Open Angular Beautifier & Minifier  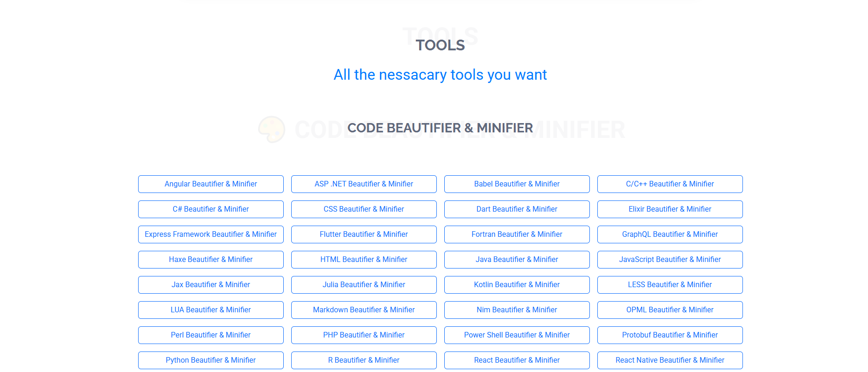click(211, 184)
